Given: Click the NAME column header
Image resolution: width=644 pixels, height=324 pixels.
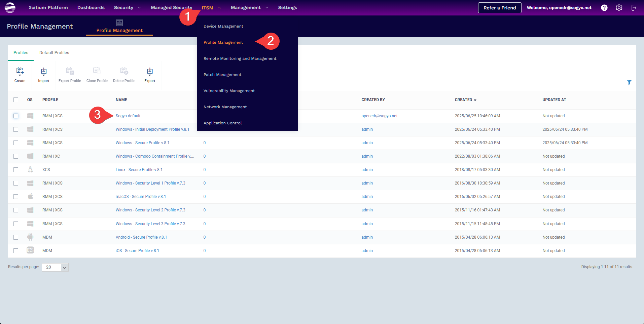Looking at the screenshot, I should coord(121,100).
